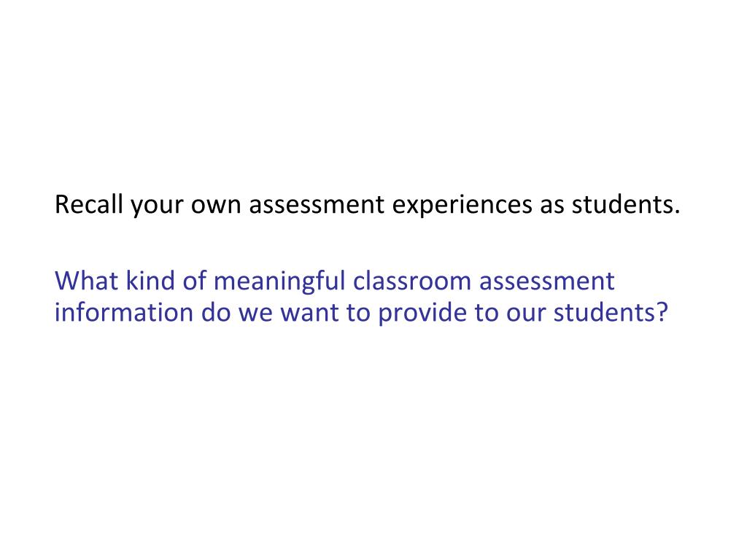Select the word "experiences" in the black text
Image resolution: width=747 pixels, height=560 pixels.
click(462, 206)
